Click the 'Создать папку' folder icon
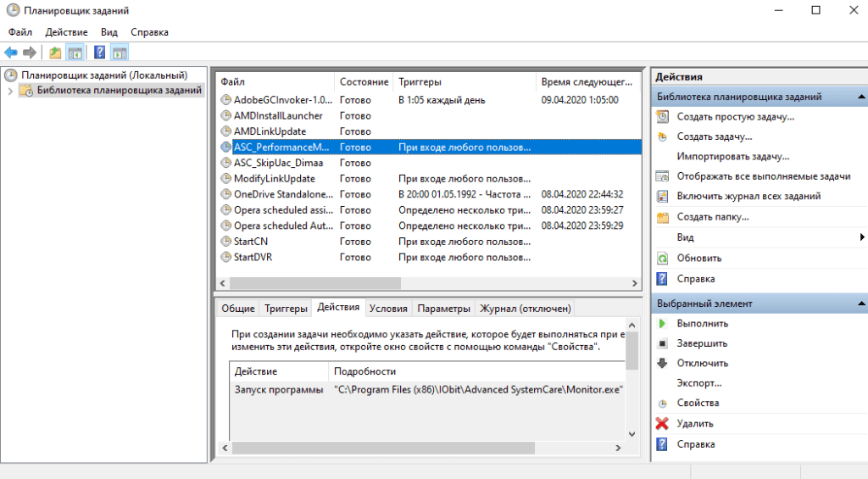The width and height of the screenshot is (868, 479). point(662,217)
